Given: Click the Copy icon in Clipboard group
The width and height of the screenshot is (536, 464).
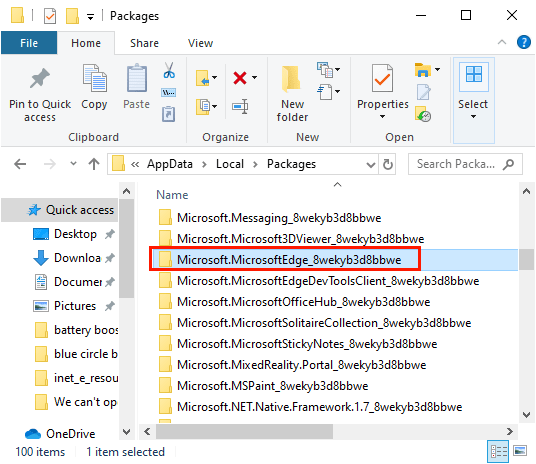Looking at the screenshot, I should [94, 78].
